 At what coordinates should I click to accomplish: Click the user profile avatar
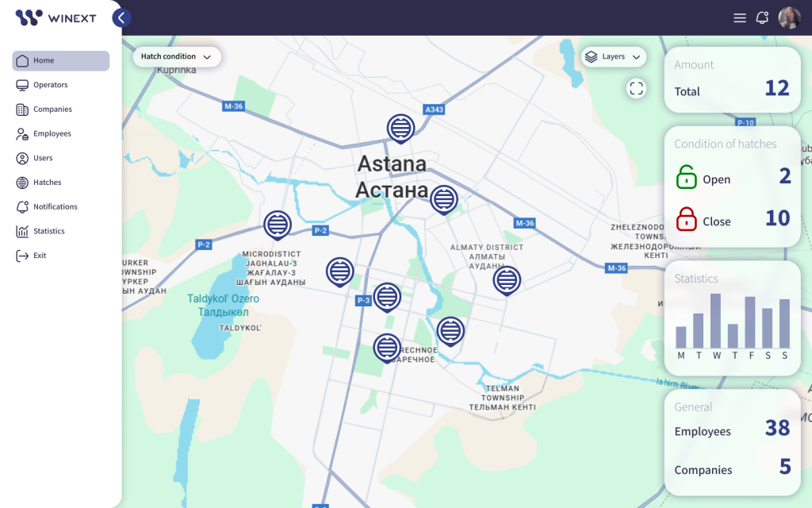point(789,17)
